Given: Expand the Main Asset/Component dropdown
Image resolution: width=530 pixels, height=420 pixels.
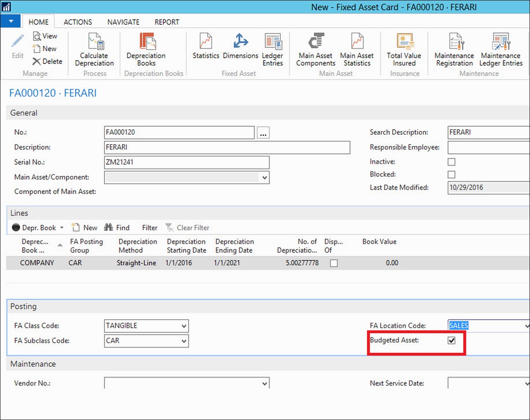Looking at the screenshot, I should coord(265,178).
